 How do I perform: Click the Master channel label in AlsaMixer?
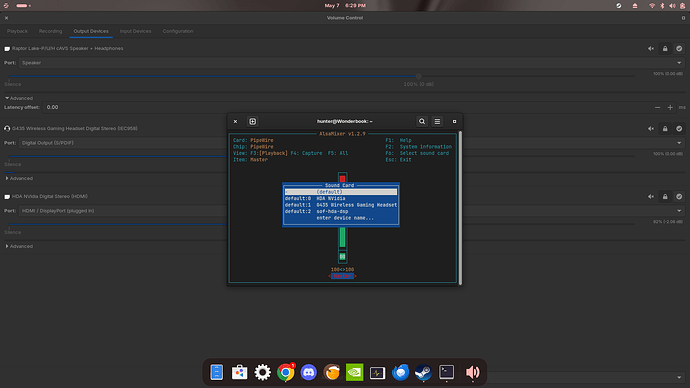[x=342, y=276]
